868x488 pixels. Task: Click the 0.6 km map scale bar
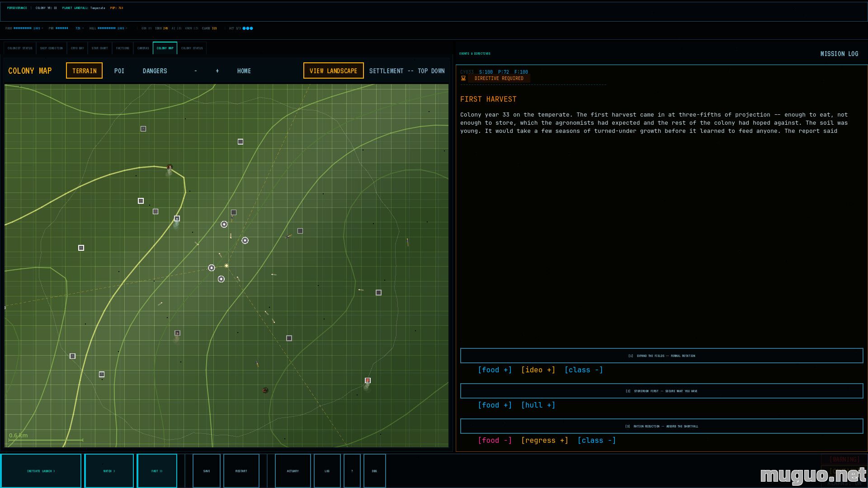(x=46, y=440)
